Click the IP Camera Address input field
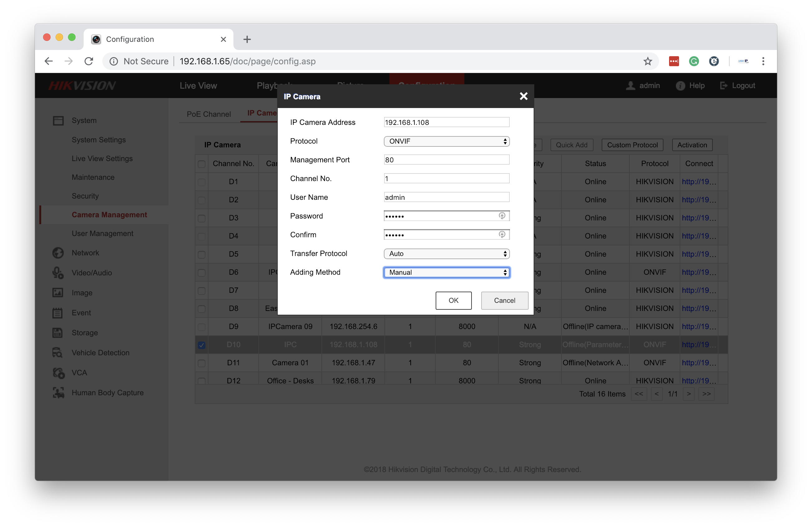The width and height of the screenshot is (812, 527). [446, 122]
